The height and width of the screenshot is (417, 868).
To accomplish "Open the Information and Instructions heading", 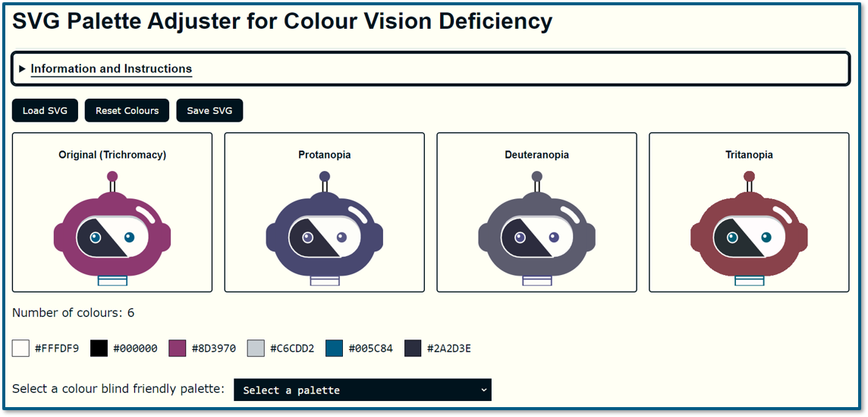I will pos(112,69).
